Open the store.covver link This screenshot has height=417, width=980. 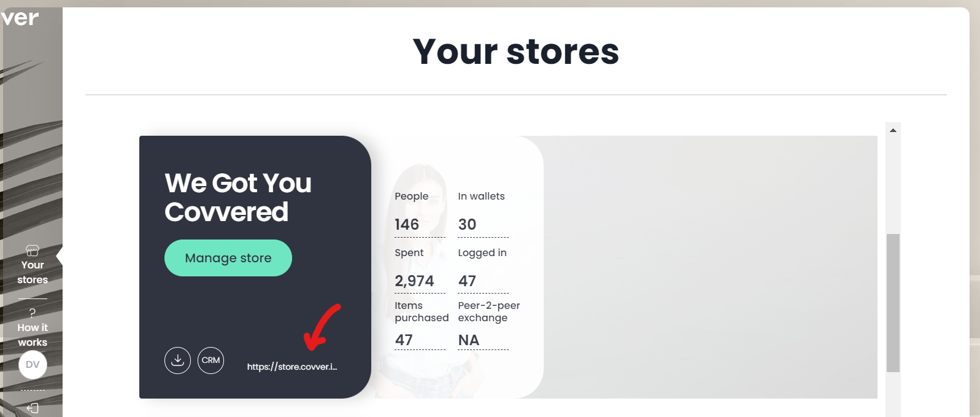292,367
